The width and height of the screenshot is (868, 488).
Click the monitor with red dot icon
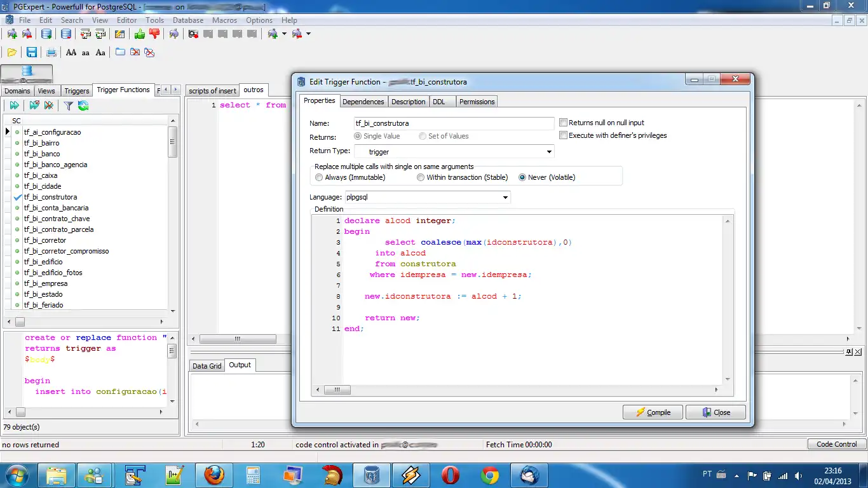pos(193,34)
